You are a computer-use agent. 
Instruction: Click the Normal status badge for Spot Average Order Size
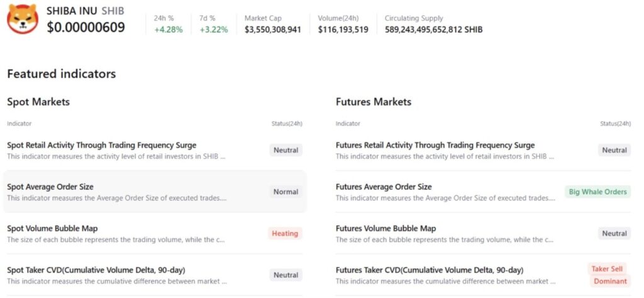pos(286,192)
